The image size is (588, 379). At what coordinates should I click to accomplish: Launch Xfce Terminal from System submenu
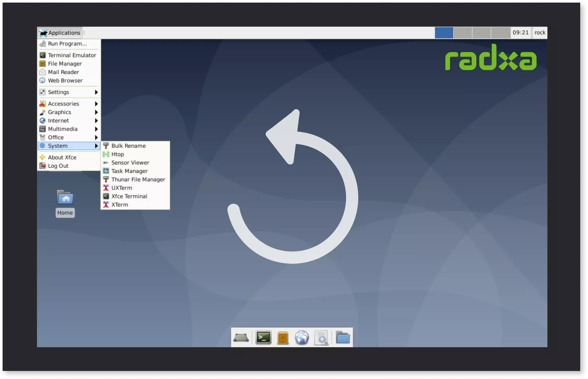(x=135, y=197)
